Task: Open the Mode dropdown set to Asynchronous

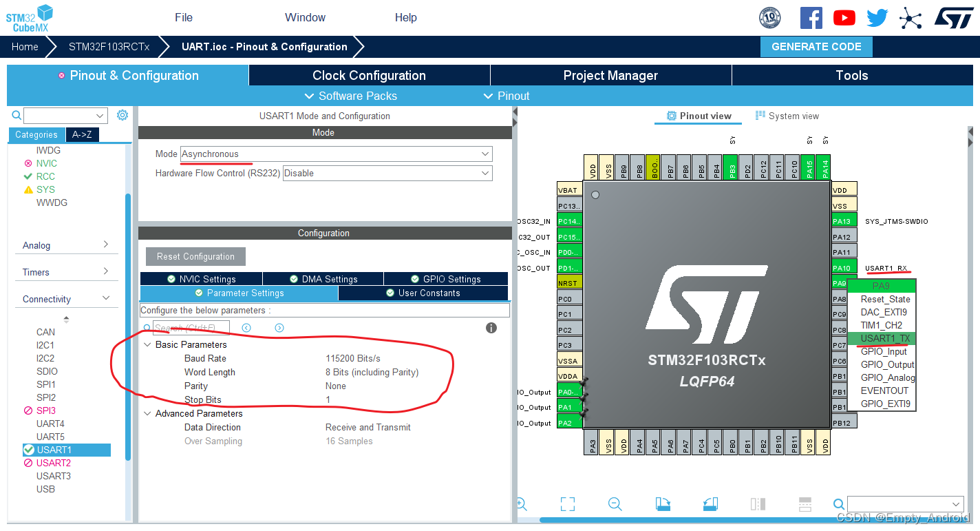Action: pos(337,154)
